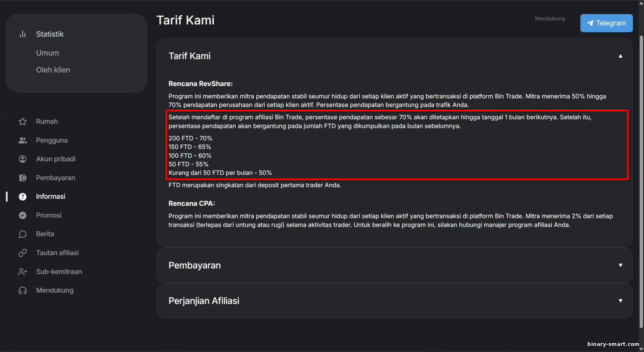The image size is (644, 352).
Task: Click the profile icon beside Akun pribadi
Action: point(23,159)
